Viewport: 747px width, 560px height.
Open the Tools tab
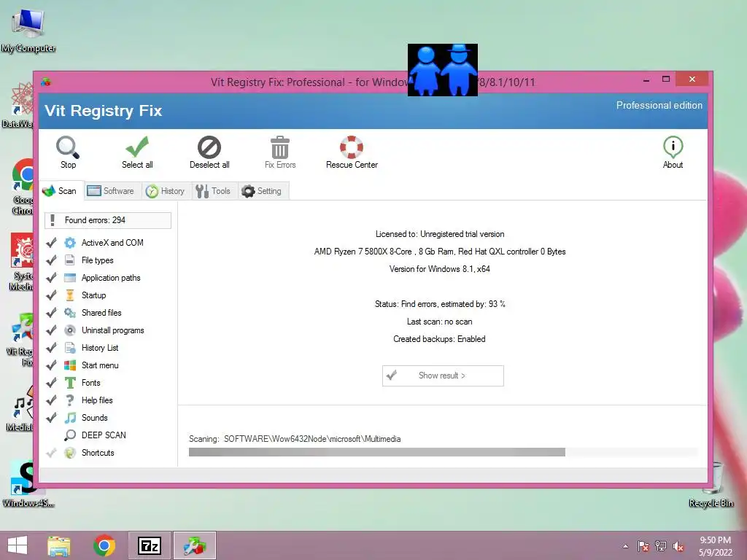(214, 191)
